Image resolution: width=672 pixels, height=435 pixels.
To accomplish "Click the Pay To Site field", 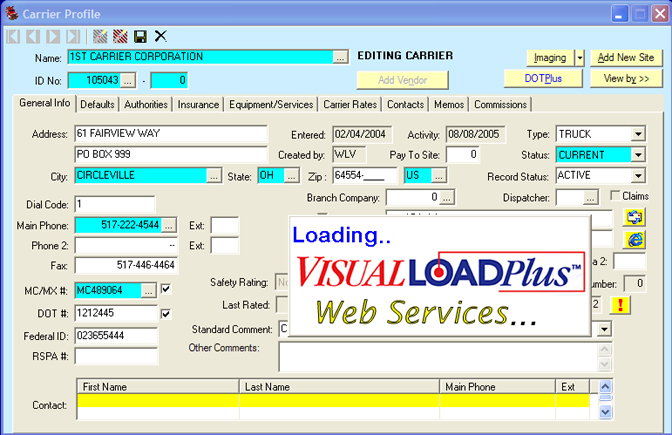I will (463, 155).
